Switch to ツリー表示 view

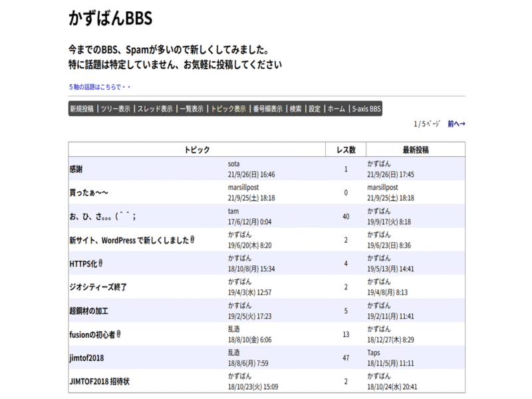pyautogui.click(x=115, y=109)
